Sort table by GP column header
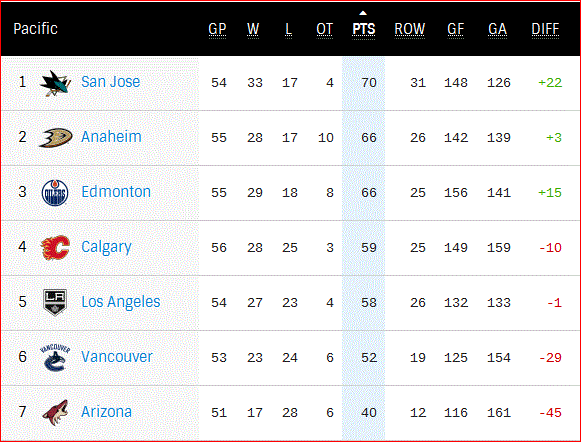581x442 pixels. tap(217, 29)
